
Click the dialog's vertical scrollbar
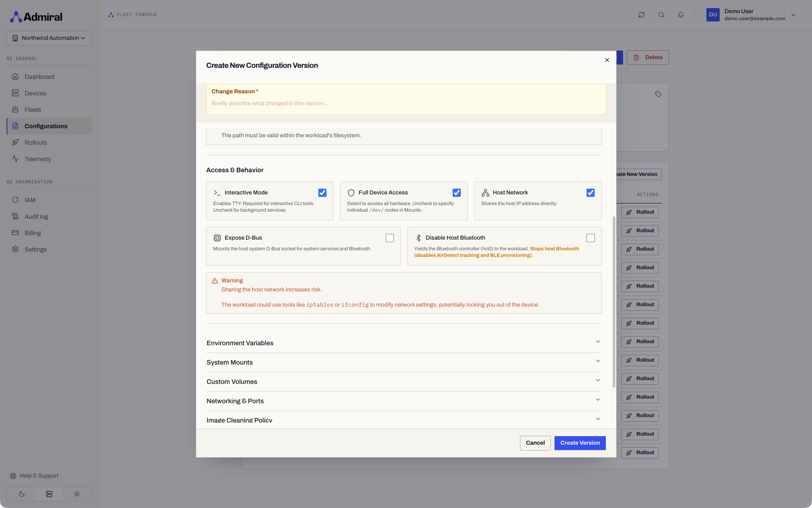point(614,302)
